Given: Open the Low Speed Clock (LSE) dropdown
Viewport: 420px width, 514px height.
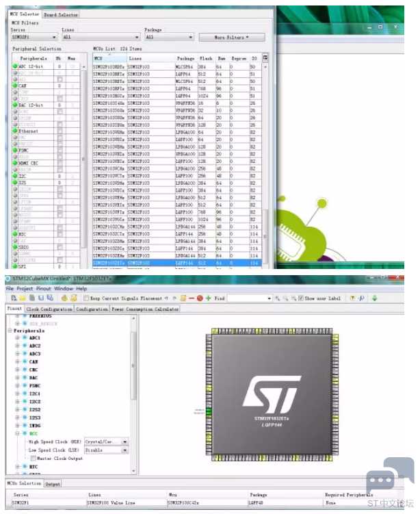Looking at the screenshot, I should point(124,450).
